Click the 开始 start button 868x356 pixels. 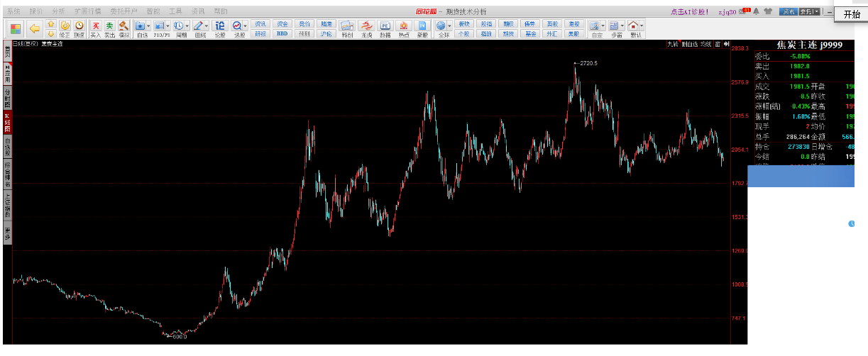pos(851,14)
